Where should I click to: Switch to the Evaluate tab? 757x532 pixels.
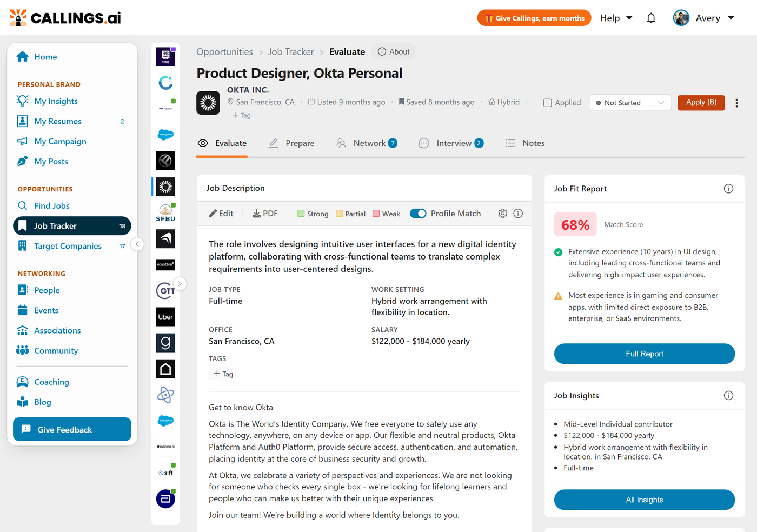point(222,143)
